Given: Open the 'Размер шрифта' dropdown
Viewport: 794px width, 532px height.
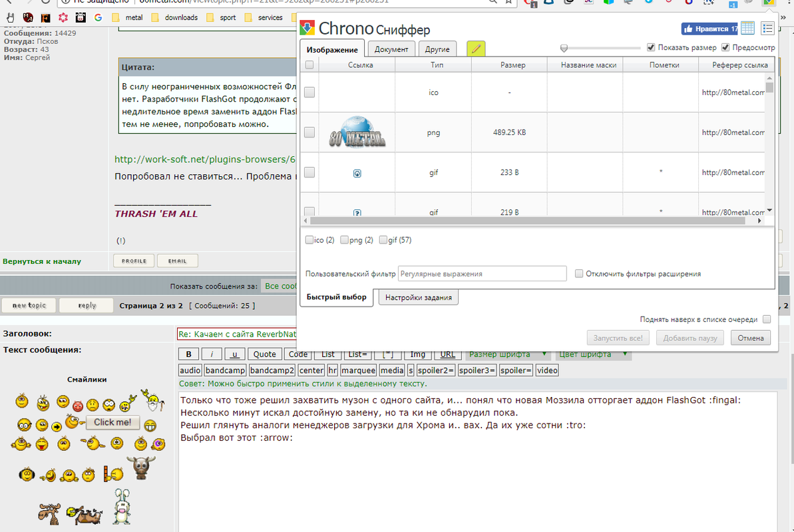Looking at the screenshot, I should (x=507, y=354).
